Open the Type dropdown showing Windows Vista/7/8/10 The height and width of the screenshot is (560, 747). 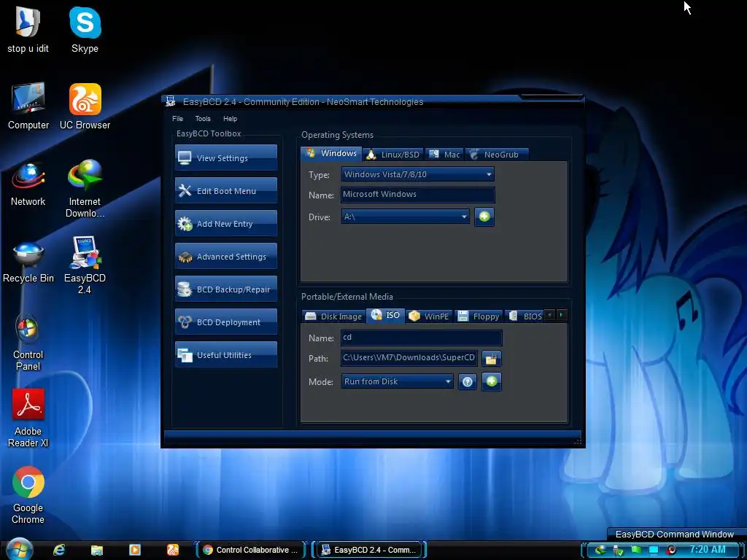[x=417, y=174]
